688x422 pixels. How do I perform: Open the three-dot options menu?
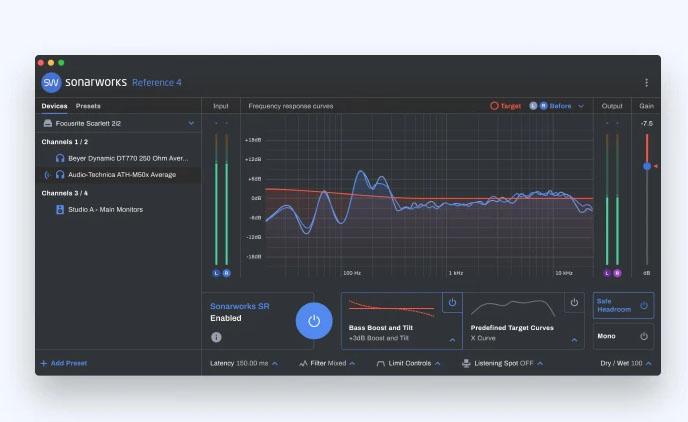[x=646, y=83]
